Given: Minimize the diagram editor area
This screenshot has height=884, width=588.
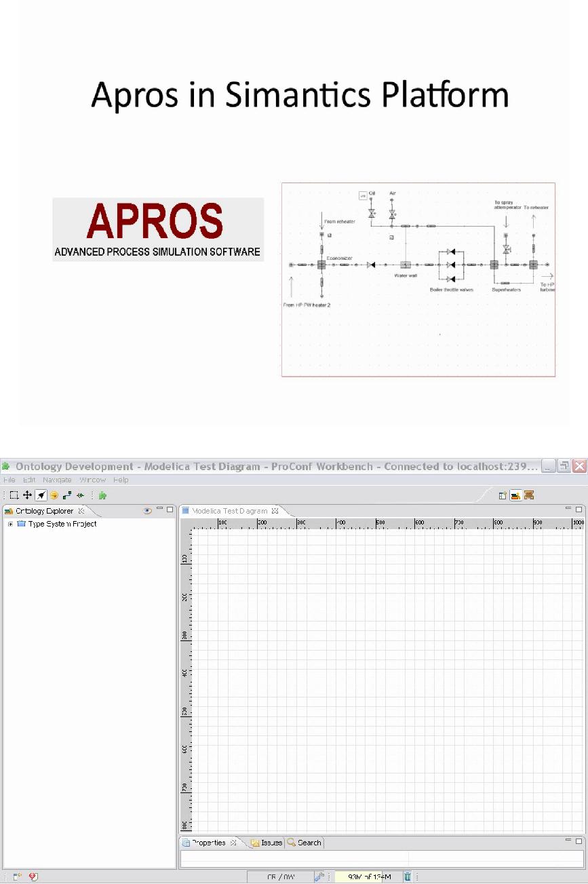Looking at the screenshot, I should tap(568, 509).
